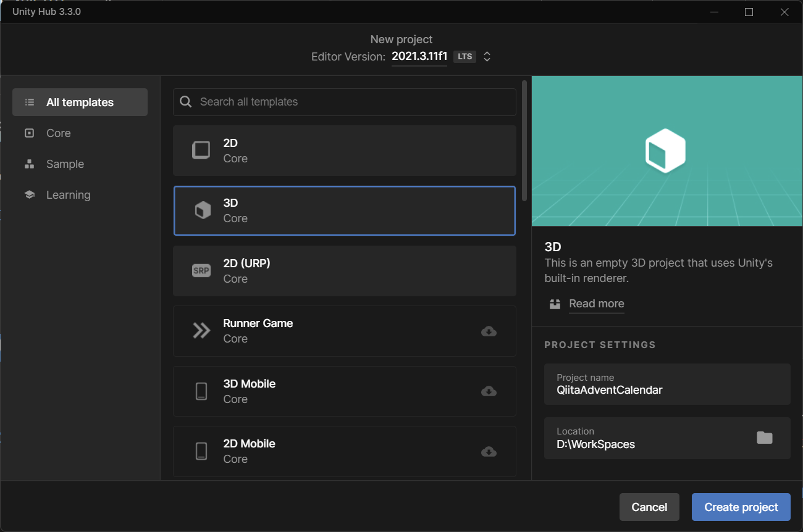The width and height of the screenshot is (803, 532).
Task: Maximize the Unity Hub window
Action: (749, 12)
